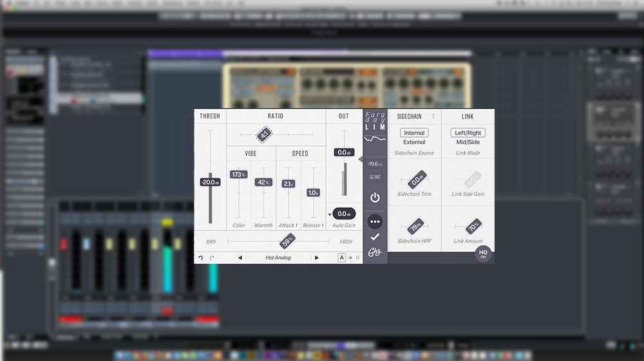This screenshot has width=644, height=361.
Task: Switch to preset state B
Action: pyautogui.click(x=357, y=257)
